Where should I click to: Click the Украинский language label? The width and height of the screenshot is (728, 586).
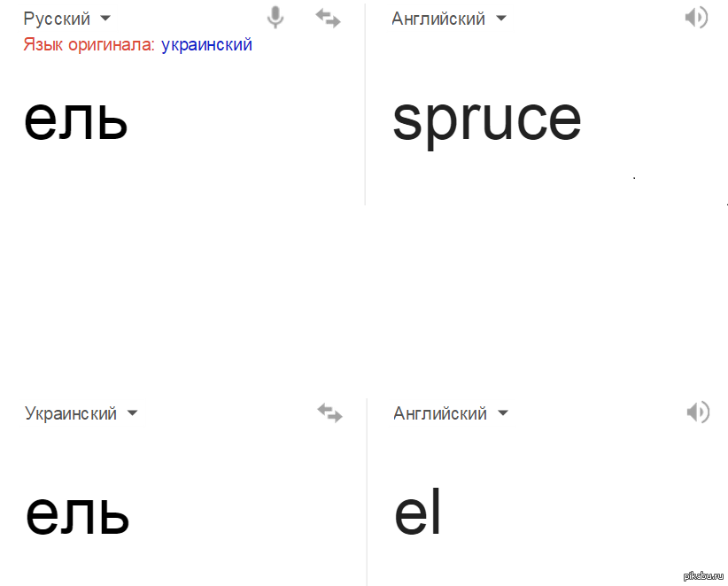pos(71,413)
